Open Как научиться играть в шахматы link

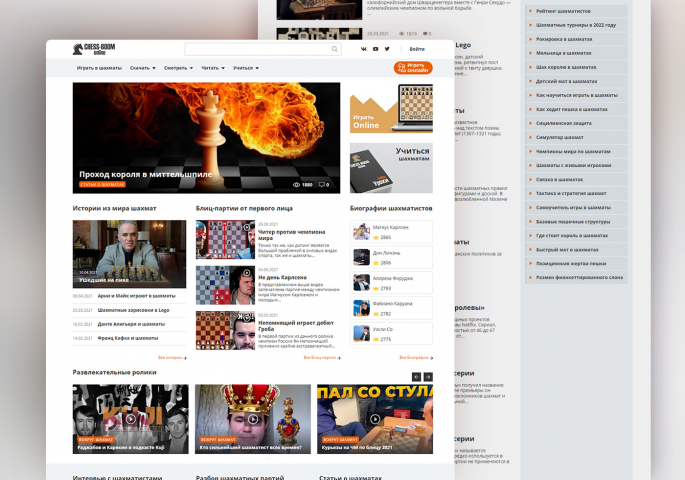pyautogui.click(x=577, y=95)
